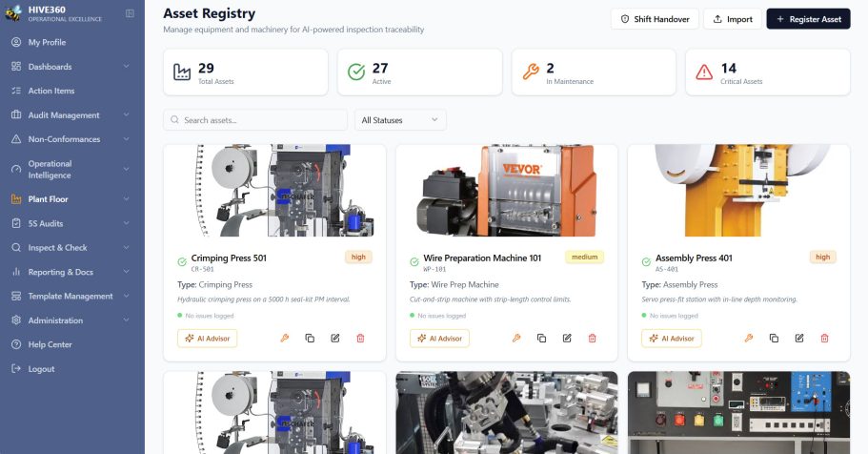The width and height of the screenshot is (868, 454).
Task: Open Wire Preparation Machine 101 image
Action: tap(507, 191)
